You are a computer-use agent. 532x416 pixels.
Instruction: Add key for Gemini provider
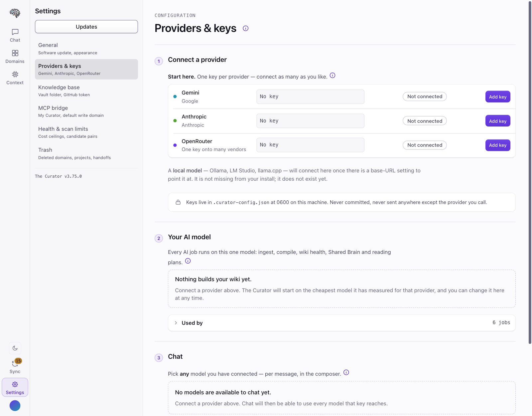[498, 97]
